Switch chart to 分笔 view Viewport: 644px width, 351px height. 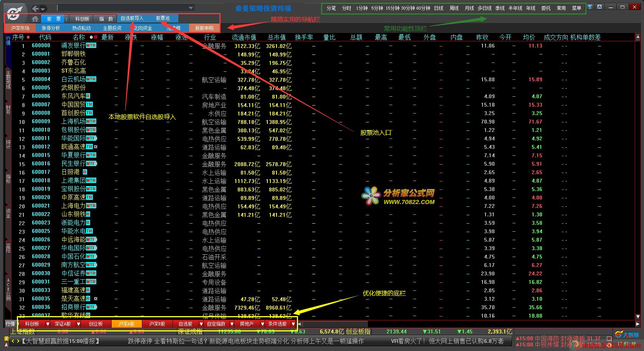331,8
